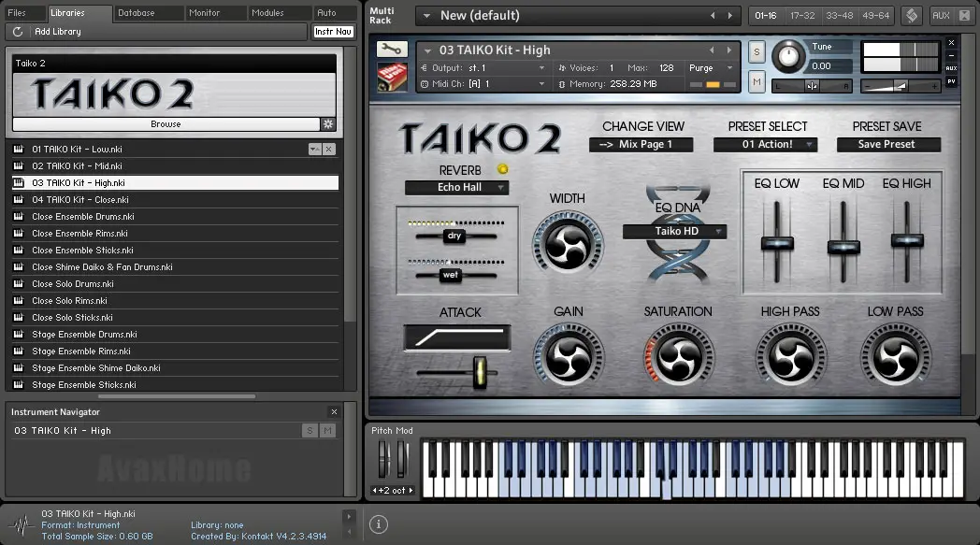Click the close icon on 01 TAIKO Kit row
The width and height of the screenshot is (980, 545).
[x=329, y=149]
